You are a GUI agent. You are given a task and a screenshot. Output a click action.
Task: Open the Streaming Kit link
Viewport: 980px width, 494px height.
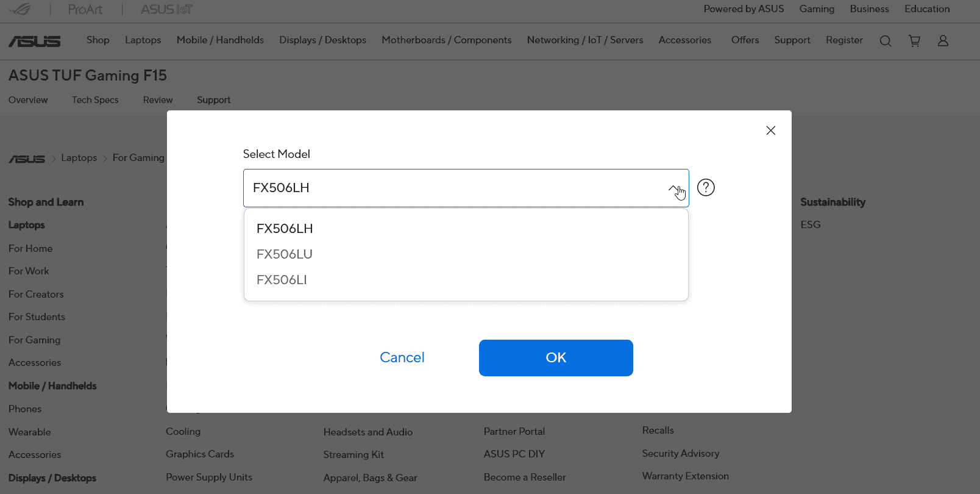[353, 455]
